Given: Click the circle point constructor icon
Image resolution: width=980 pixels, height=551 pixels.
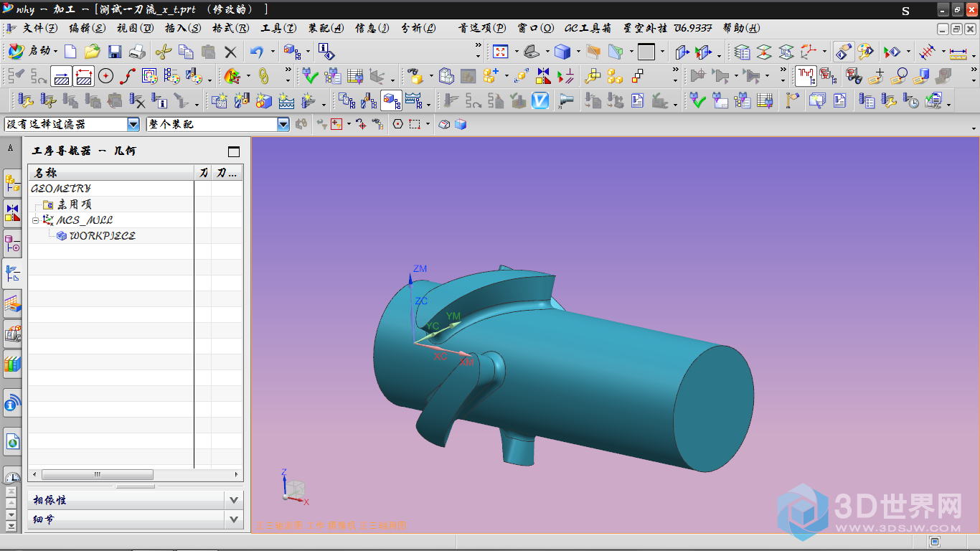Looking at the screenshot, I should (106, 76).
